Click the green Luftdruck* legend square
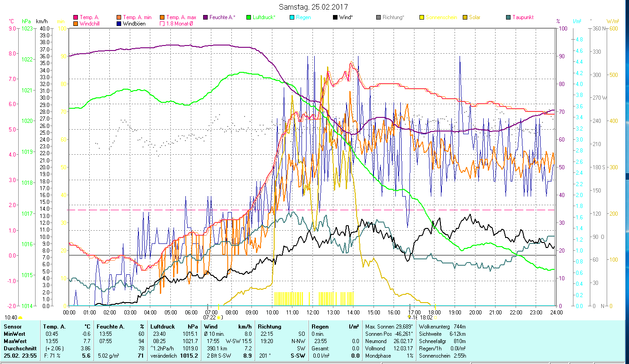Screen dimensions: 629x364 (249, 17)
